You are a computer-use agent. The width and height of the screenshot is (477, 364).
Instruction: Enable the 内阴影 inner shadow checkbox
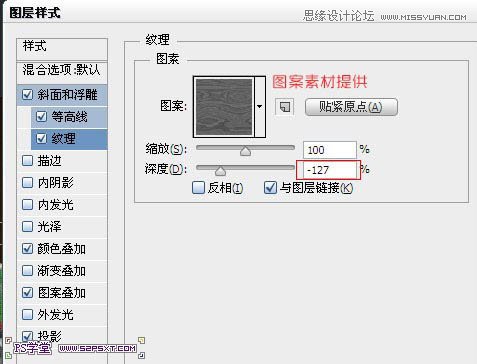point(27,183)
